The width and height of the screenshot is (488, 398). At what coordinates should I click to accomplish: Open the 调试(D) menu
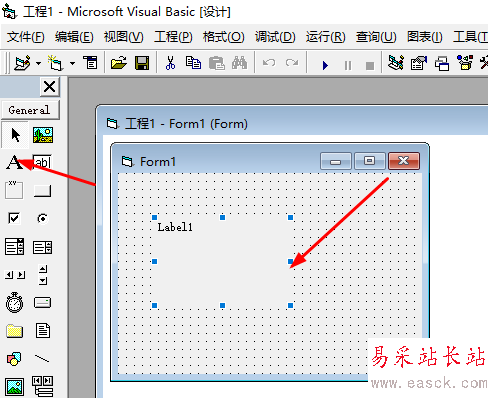coord(275,37)
